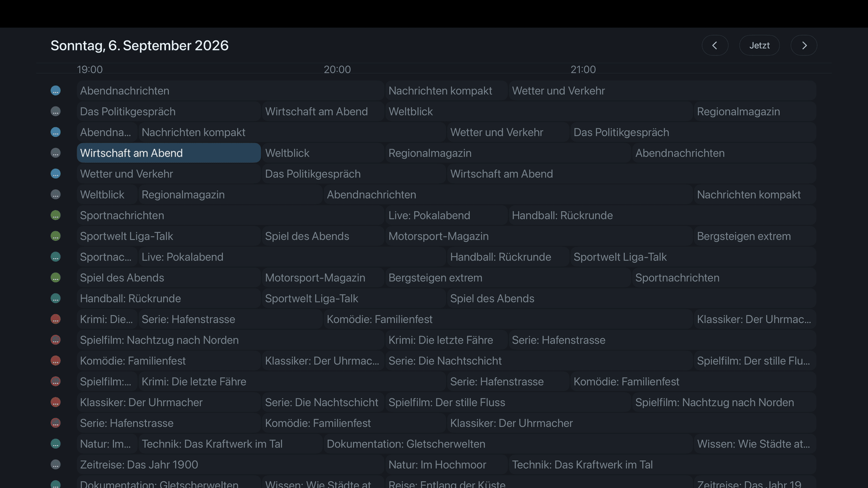Screen dimensions: 868x488
Task: Jump to now with Jetzt button
Action: coord(759,45)
